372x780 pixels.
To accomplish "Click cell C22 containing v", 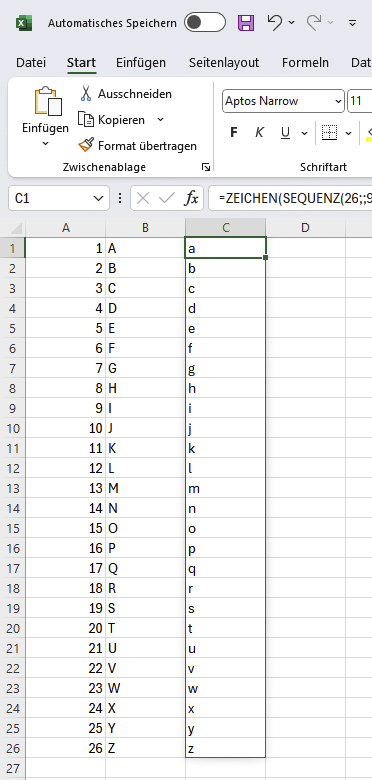I will 225,668.
